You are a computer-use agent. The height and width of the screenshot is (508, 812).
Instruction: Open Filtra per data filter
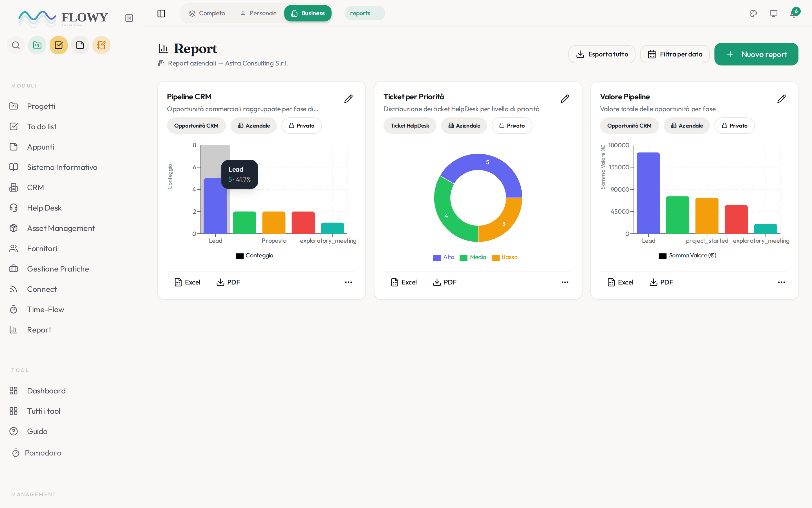[x=675, y=54]
